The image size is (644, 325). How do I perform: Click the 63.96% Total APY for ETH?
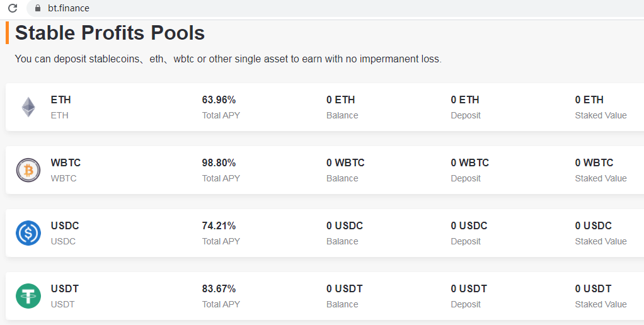[x=219, y=100]
